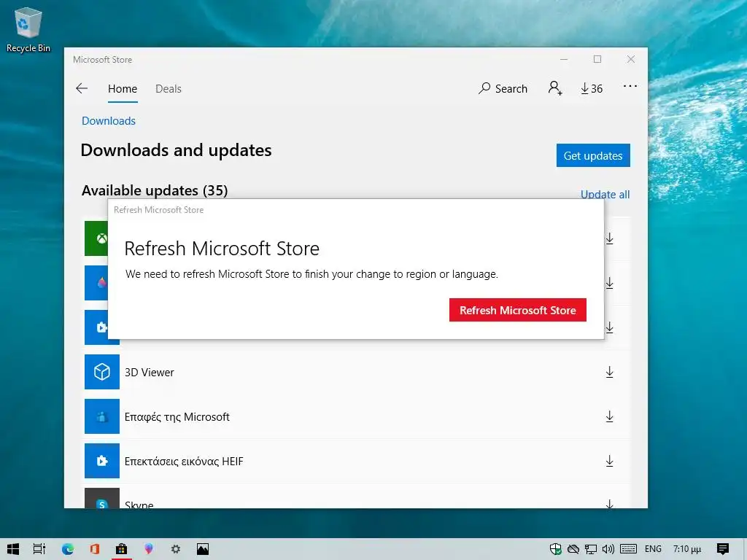This screenshot has width=747, height=560.
Task: Switch to the Deals tab
Action: click(x=169, y=88)
